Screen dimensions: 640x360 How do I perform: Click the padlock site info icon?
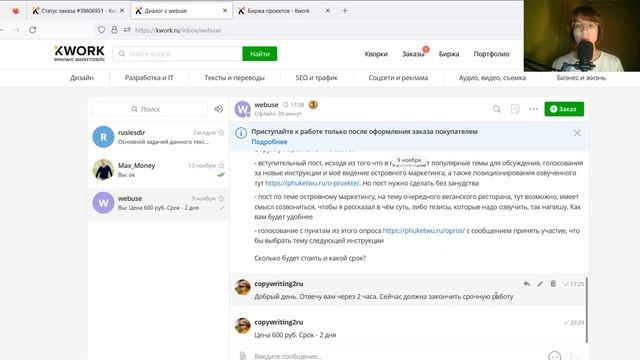click(x=114, y=30)
